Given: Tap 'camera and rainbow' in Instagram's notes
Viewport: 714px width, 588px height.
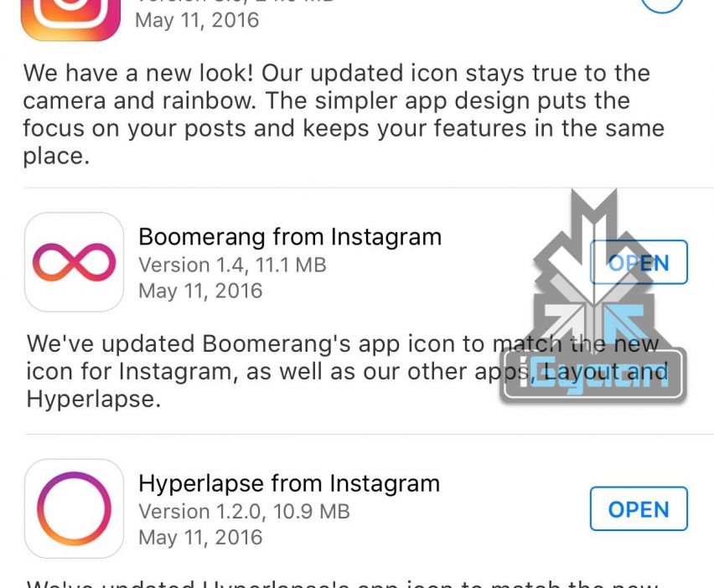Looking at the screenshot, I should (x=139, y=101).
